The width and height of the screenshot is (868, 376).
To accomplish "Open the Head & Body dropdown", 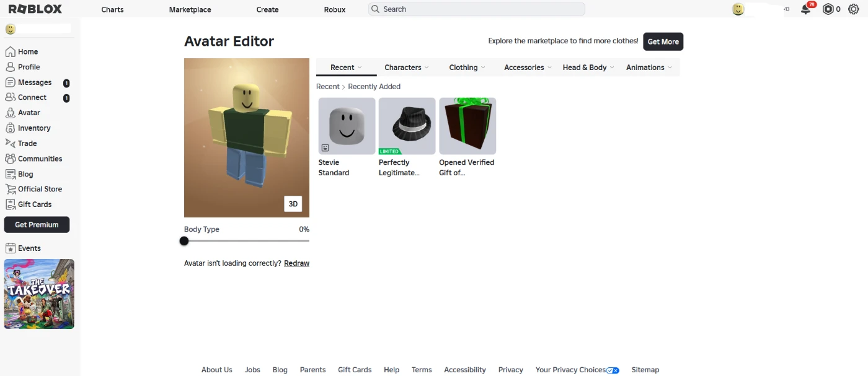I will [x=588, y=68].
